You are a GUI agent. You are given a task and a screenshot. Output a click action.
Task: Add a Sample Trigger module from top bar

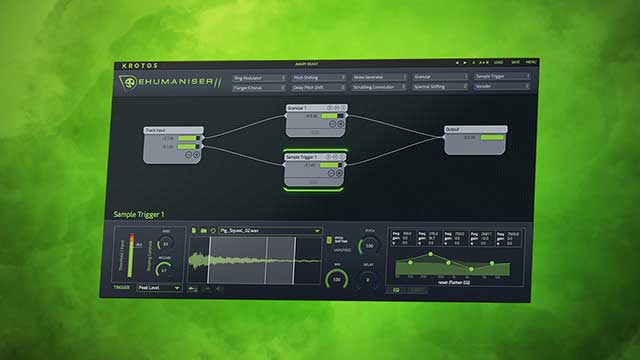click(502, 76)
